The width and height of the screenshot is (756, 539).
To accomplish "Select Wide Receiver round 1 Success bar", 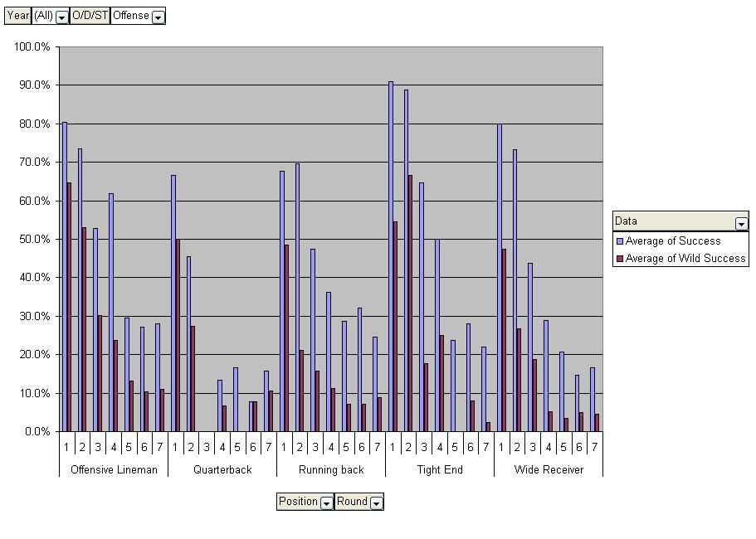I will pyautogui.click(x=500, y=278).
